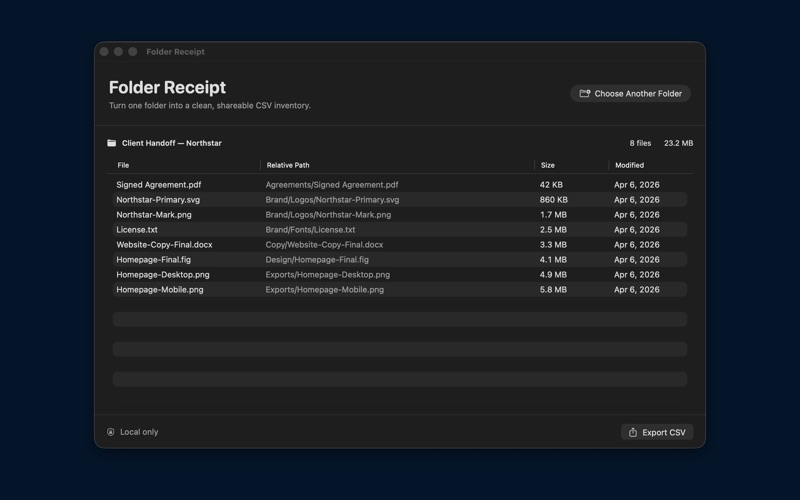
Task: Click the red close window button
Action: click(104, 52)
